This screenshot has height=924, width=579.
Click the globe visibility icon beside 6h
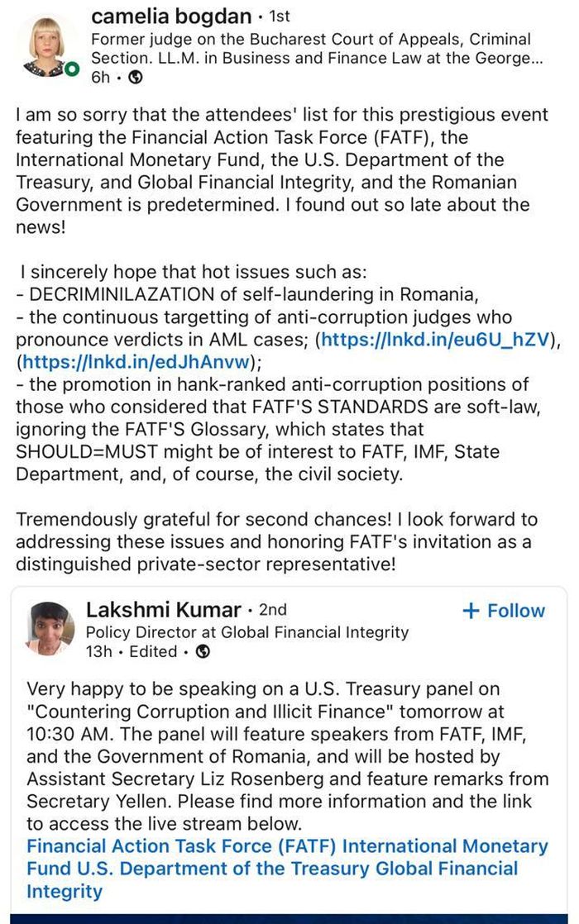(x=136, y=77)
